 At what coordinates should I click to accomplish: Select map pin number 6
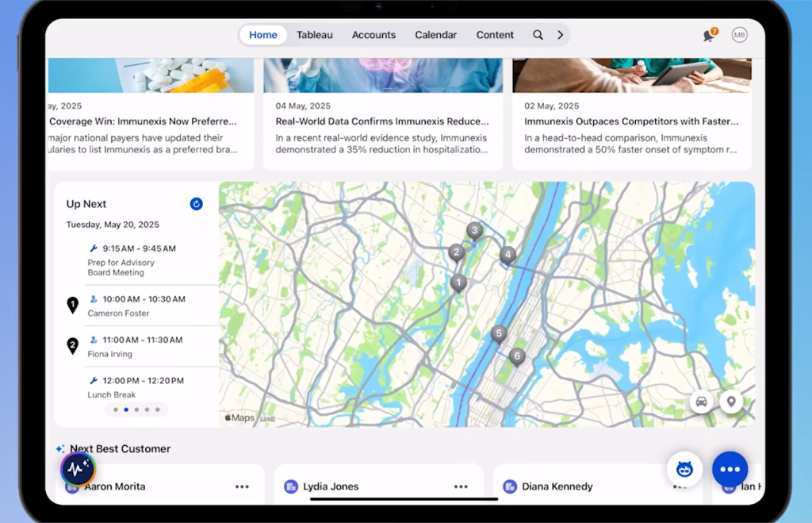(x=517, y=356)
